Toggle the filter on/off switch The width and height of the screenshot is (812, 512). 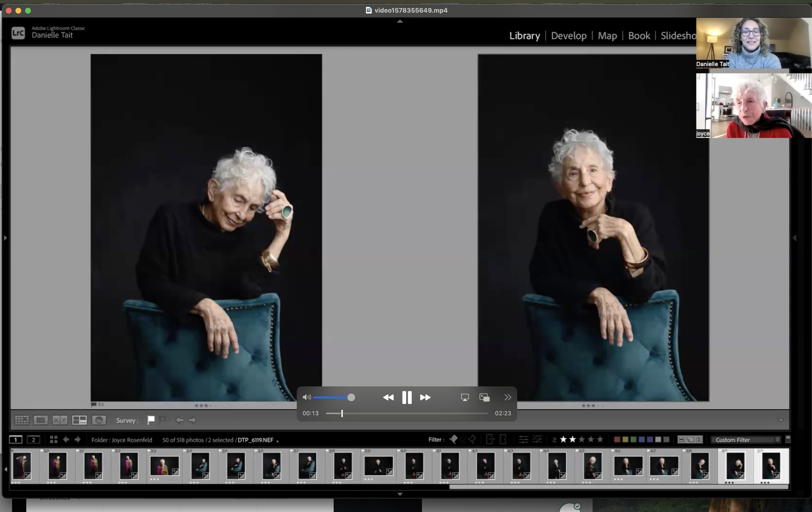(x=788, y=439)
